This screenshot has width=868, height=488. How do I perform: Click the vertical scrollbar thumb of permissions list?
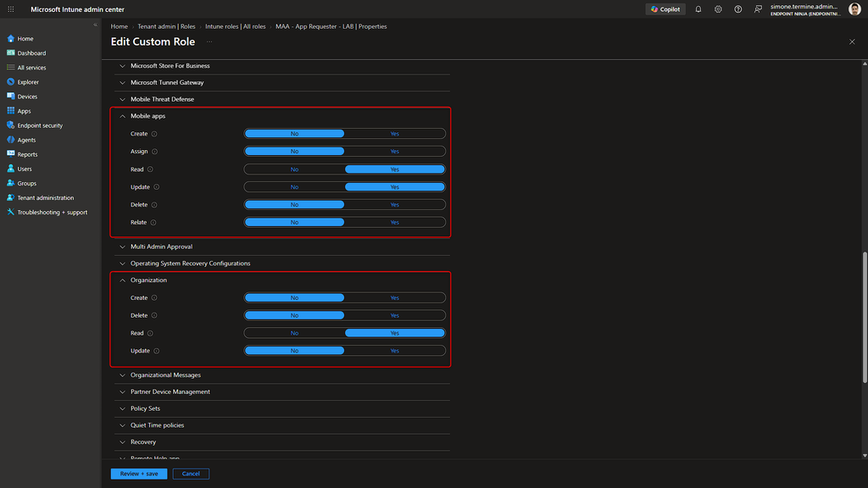coord(865,318)
